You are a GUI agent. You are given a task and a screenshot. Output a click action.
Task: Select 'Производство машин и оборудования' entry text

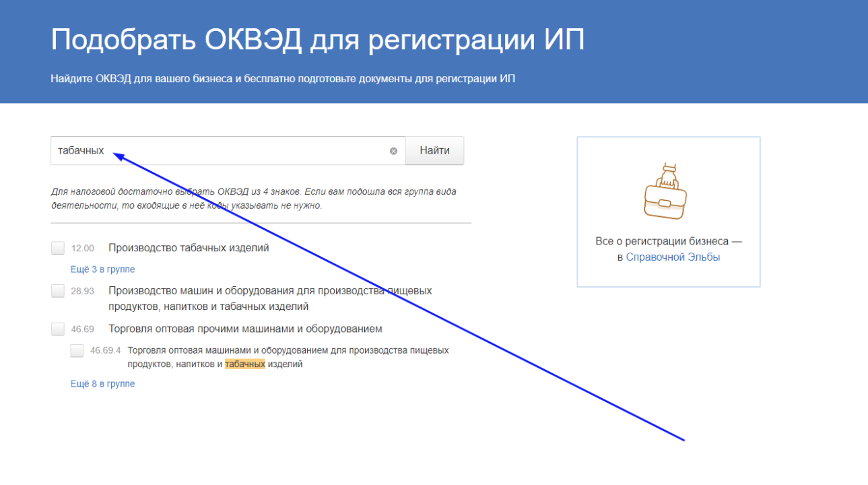(270, 298)
